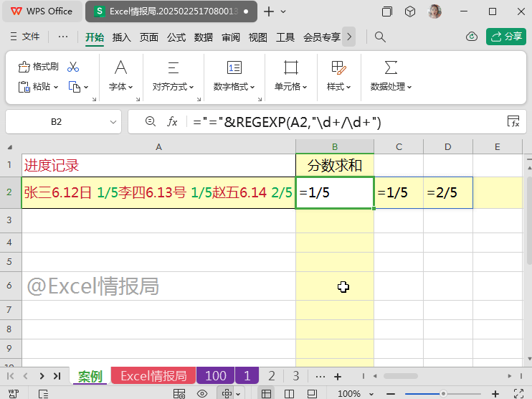Switch to normal view in status bar
The width and height of the screenshot is (532, 399).
click(266, 393)
